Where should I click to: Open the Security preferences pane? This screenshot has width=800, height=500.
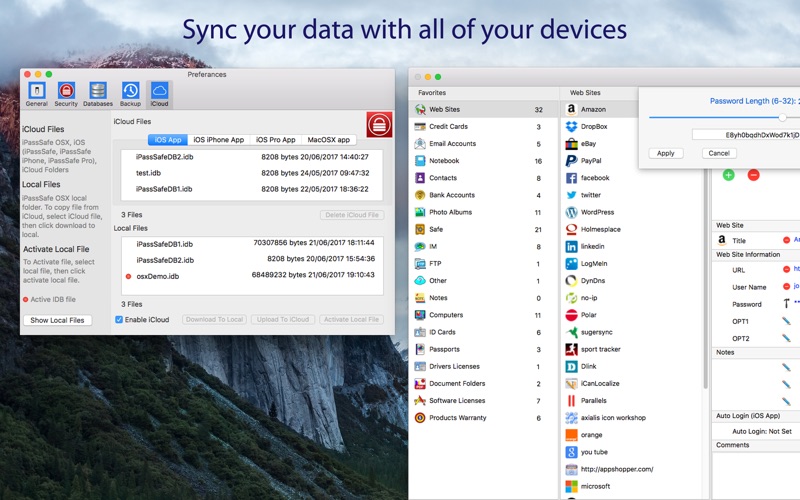66,94
